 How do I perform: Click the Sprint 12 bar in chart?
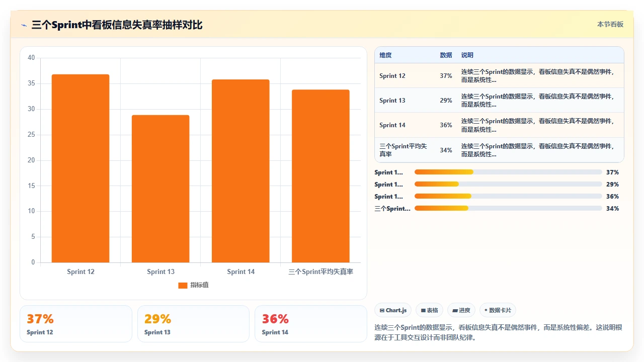click(80, 168)
